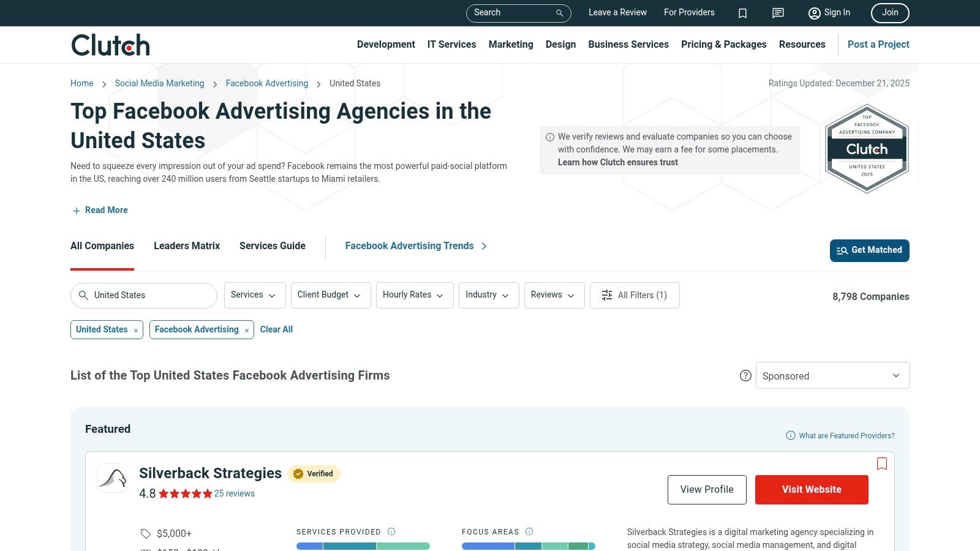Click the info icon next to Services Provided
Viewport: 980px width, 551px height.
[x=391, y=531]
